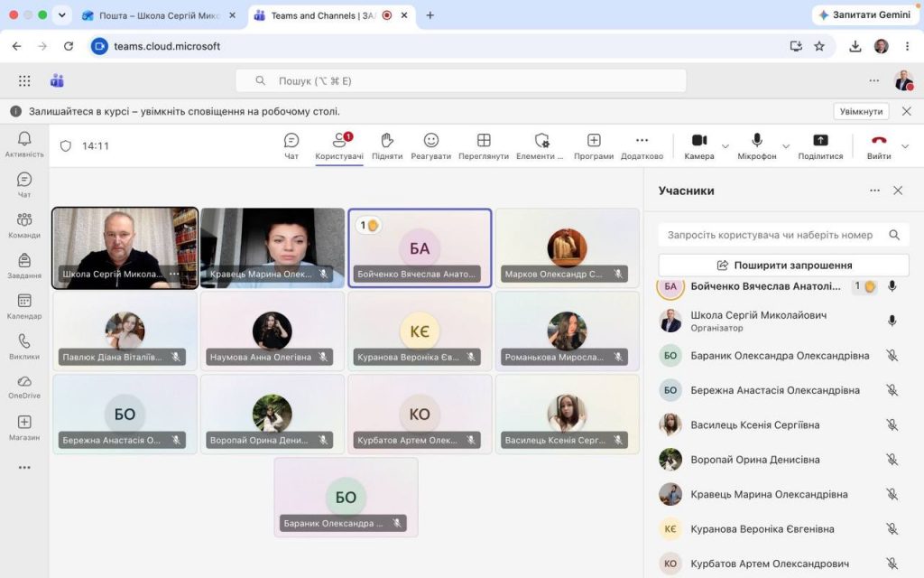Viewport: 924px width, 578px height.
Task: Switch to the Пошта browser tab
Action: pyautogui.click(x=160, y=16)
